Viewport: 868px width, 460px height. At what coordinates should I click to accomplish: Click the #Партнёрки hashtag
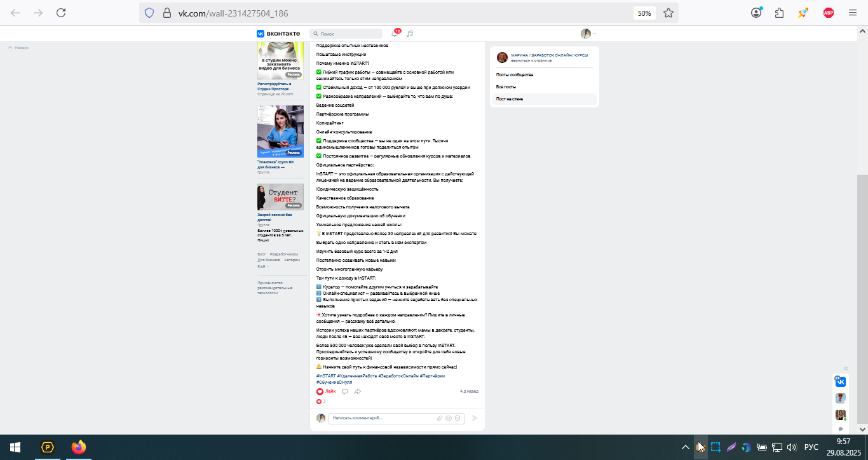(x=432, y=376)
